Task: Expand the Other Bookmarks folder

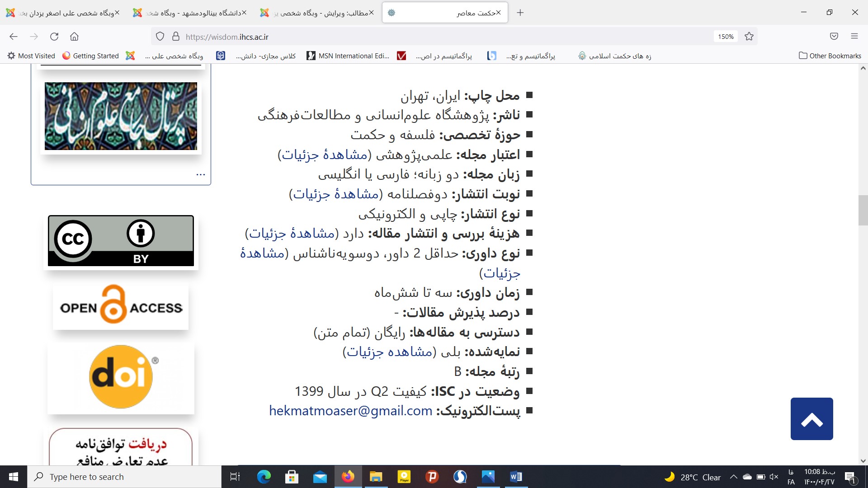Action: (x=830, y=56)
